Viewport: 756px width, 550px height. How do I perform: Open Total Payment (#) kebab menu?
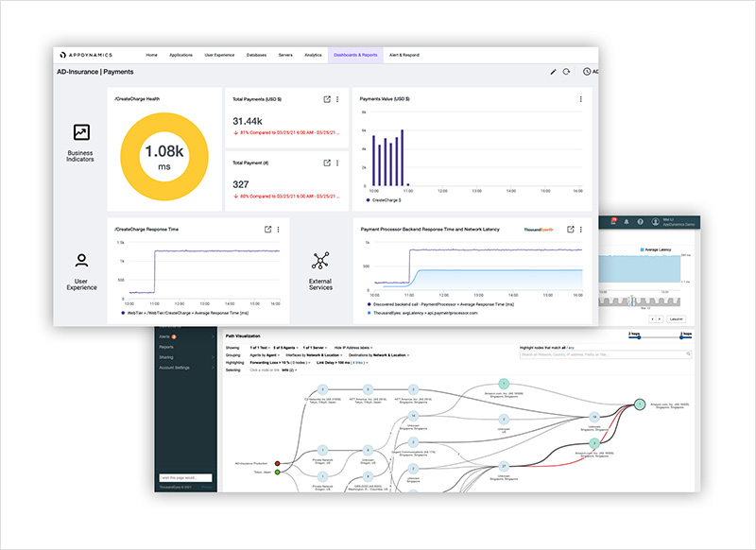click(x=337, y=163)
